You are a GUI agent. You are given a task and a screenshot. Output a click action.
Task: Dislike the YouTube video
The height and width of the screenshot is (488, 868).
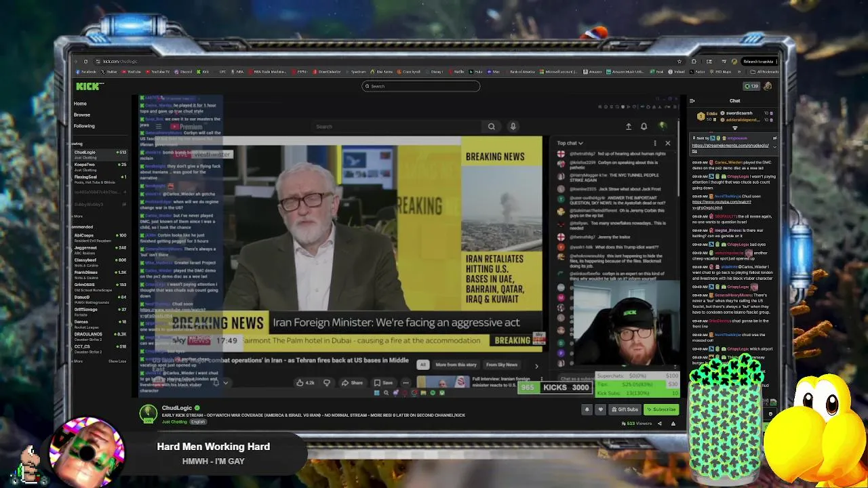(327, 383)
